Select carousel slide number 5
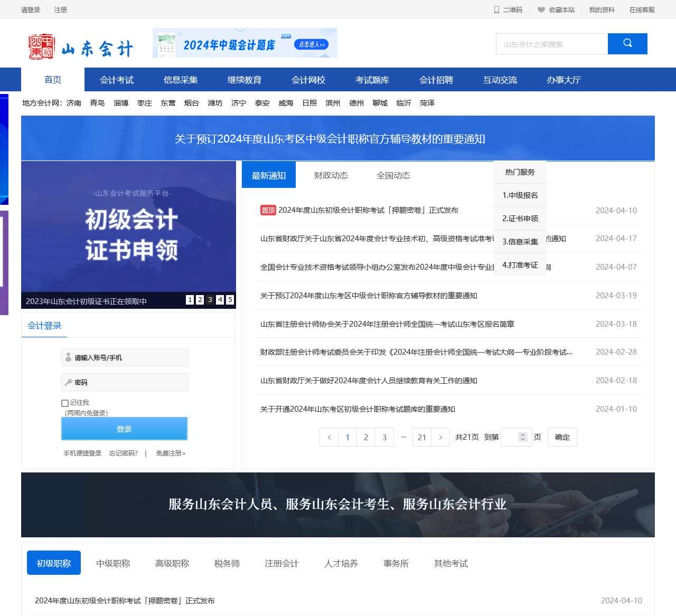 point(230,300)
